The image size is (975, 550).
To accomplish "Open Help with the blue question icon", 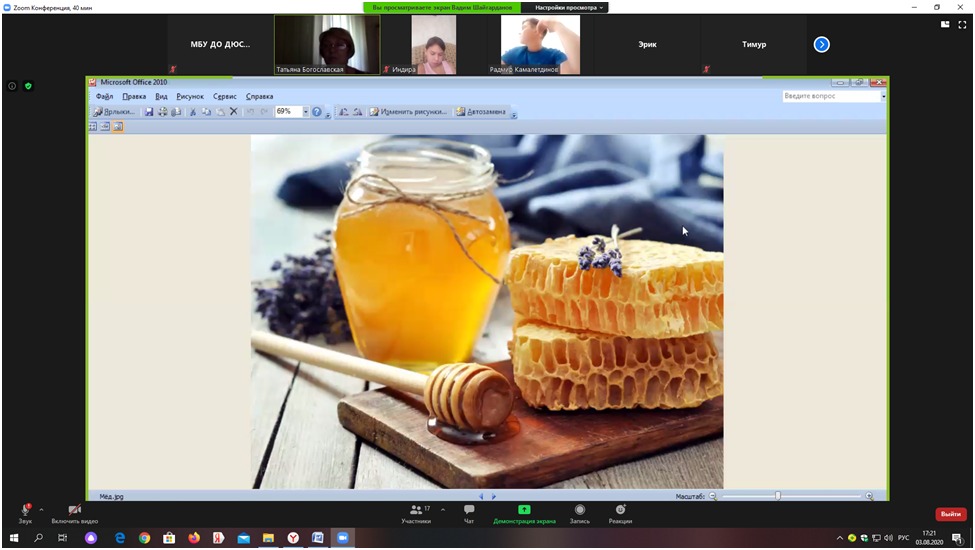I will pos(317,112).
